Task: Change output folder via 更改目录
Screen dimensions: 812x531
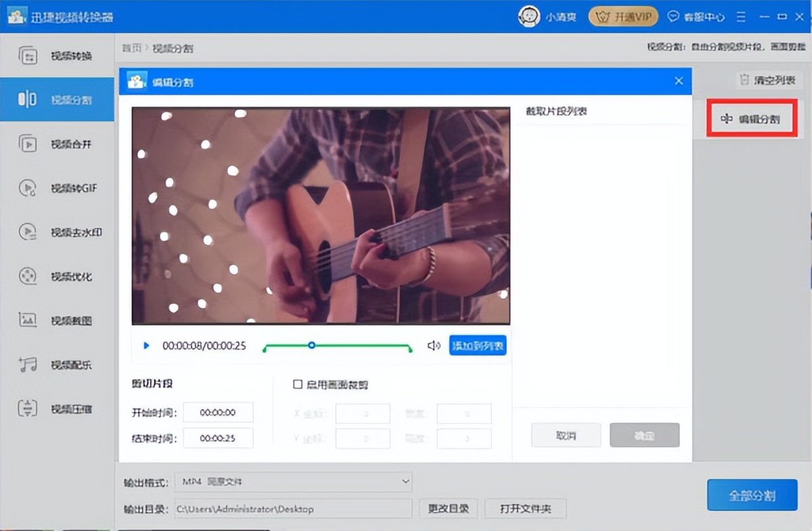Action: click(448, 508)
